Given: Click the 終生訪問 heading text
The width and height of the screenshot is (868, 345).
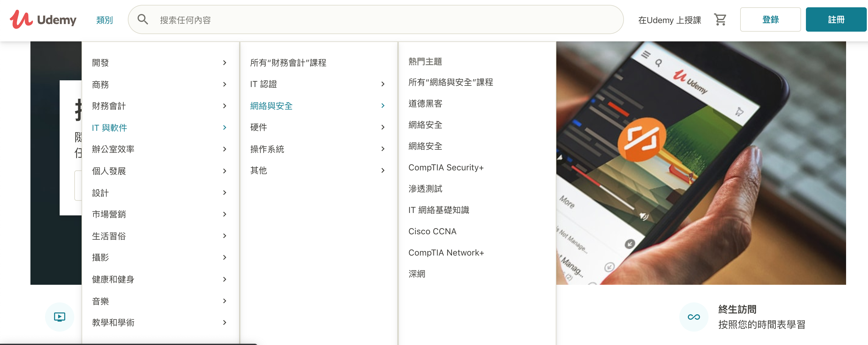Looking at the screenshot, I should click(x=737, y=309).
